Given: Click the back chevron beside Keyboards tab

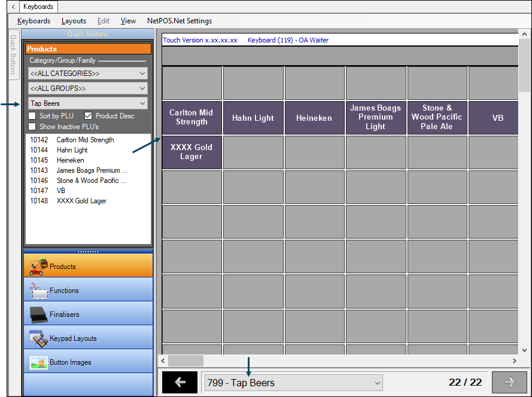Looking at the screenshot, I should tap(13, 7).
